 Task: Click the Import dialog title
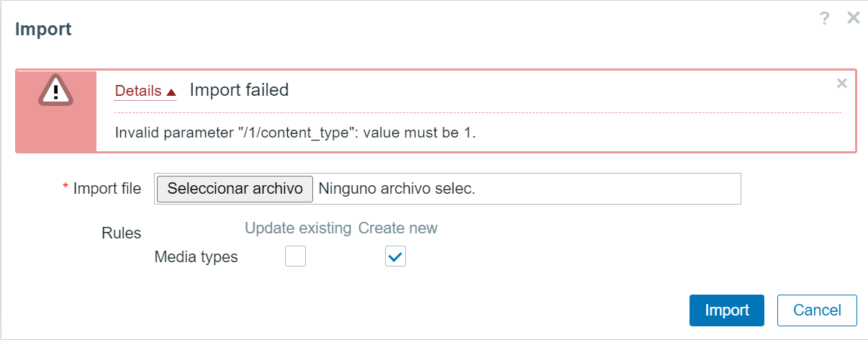(x=43, y=30)
